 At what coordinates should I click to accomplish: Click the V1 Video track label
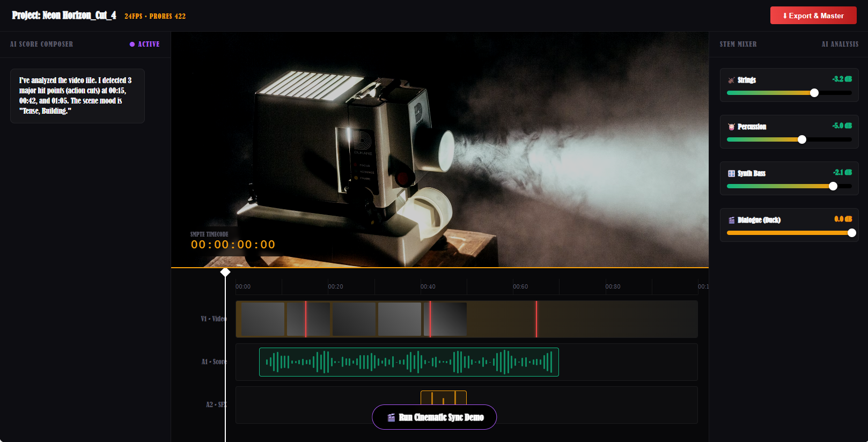[x=214, y=319]
